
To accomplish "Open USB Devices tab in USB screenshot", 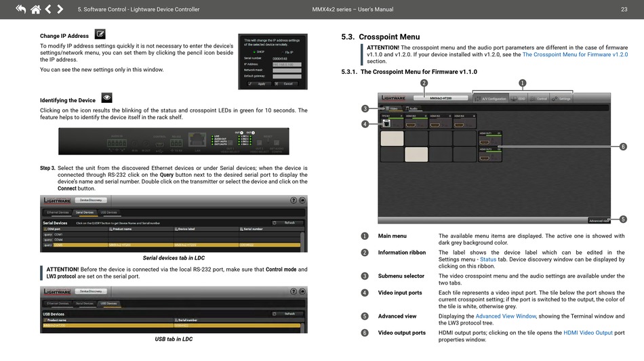I will [109, 303].
